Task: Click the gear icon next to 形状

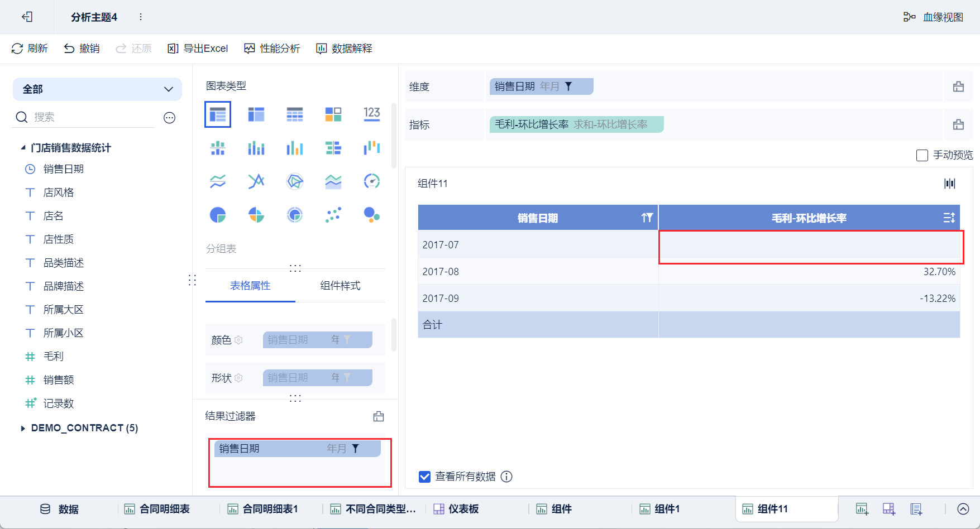Action: click(238, 378)
